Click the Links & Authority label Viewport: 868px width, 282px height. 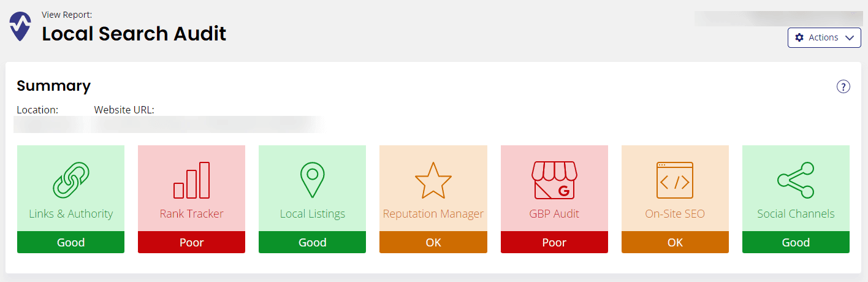point(70,214)
